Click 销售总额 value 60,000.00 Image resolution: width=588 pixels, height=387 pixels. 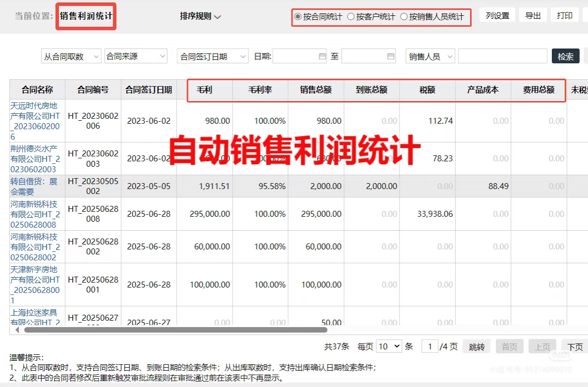point(324,246)
